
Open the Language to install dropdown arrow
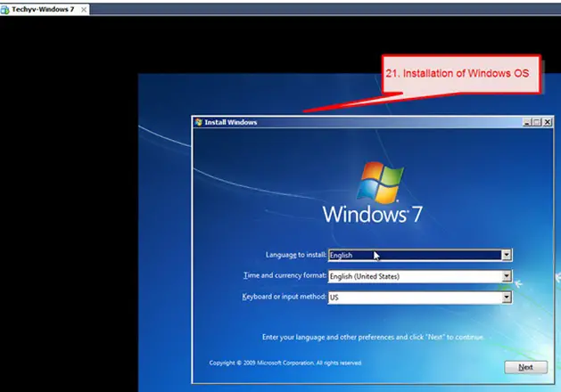coord(507,255)
